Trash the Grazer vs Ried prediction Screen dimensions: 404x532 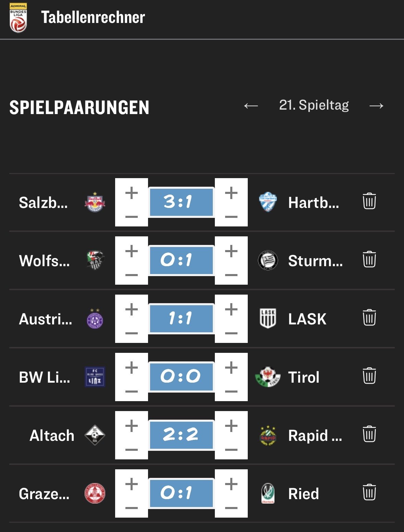click(369, 492)
